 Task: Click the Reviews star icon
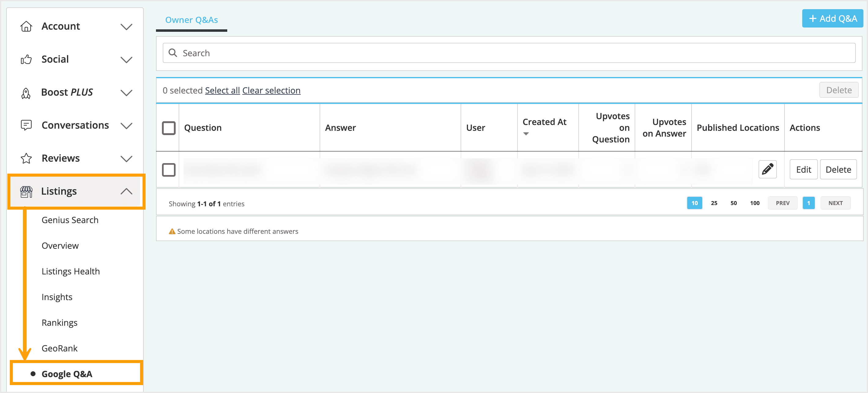point(26,158)
